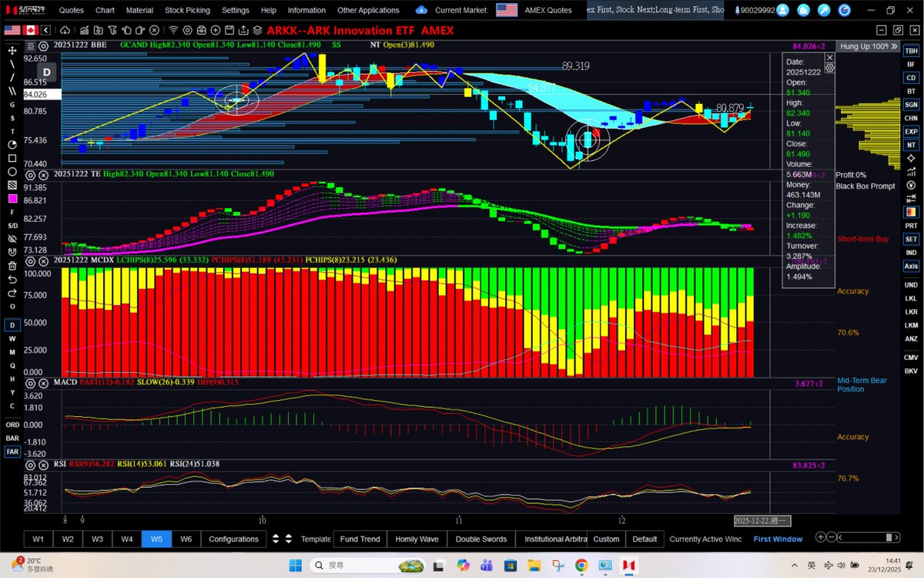This screenshot has height=578, width=924.
Task: Select the rectangle drawing tool
Action: coord(12,158)
